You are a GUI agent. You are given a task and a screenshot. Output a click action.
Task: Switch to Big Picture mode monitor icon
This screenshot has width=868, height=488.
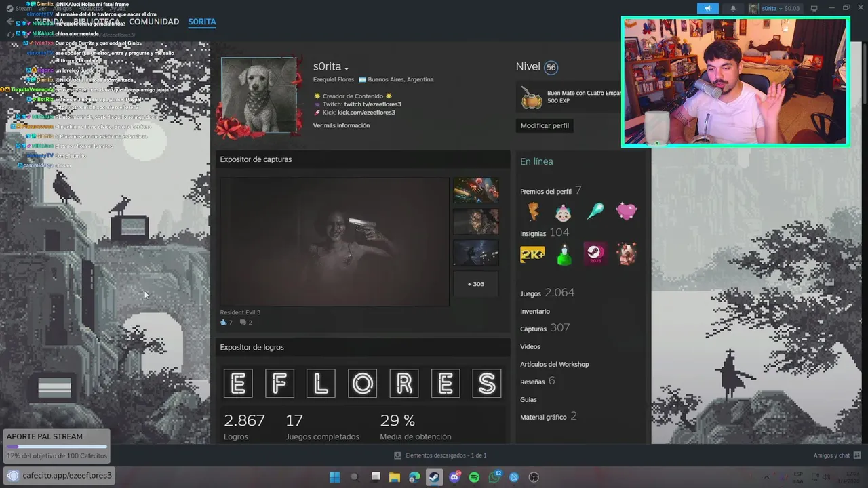[814, 9]
